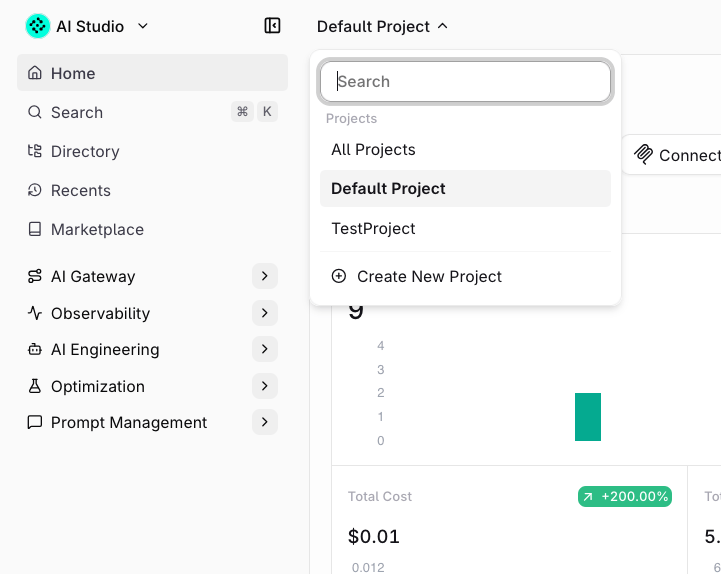Screen dimensions: 721x574
Task: Click Create New Project option
Action: click(465, 276)
